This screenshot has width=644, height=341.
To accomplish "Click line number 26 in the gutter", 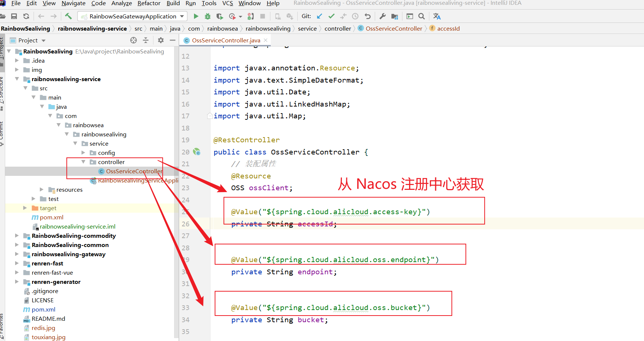I will point(186,224).
